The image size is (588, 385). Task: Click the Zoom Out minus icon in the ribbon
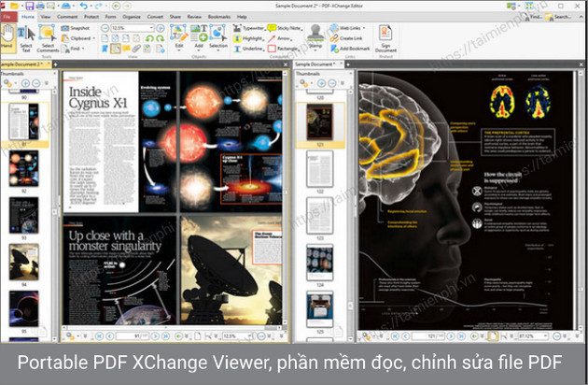105,28
